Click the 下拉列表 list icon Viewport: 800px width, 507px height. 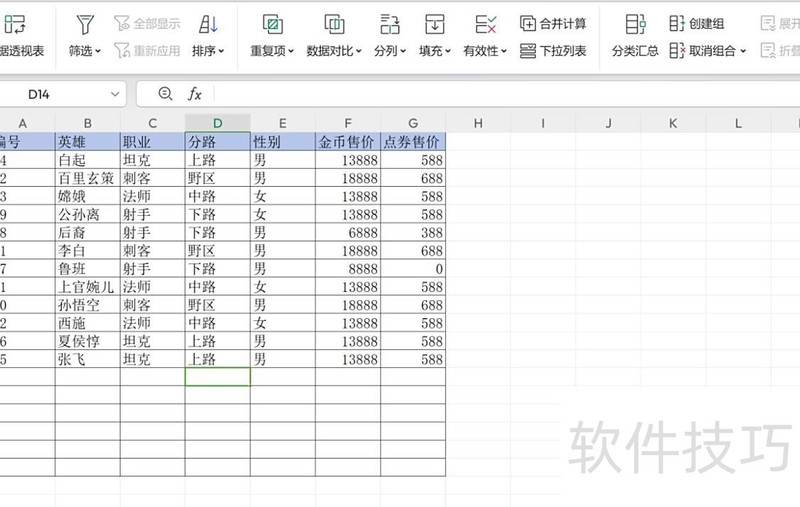[x=528, y=50]
